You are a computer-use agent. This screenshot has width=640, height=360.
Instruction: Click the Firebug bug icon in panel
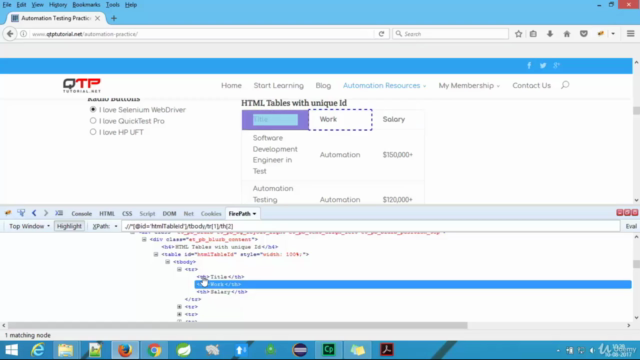click(8, 213)
